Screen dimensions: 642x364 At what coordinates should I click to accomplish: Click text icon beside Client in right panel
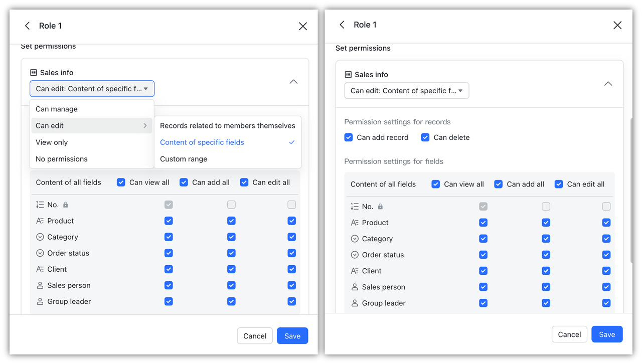coord(355,271)
